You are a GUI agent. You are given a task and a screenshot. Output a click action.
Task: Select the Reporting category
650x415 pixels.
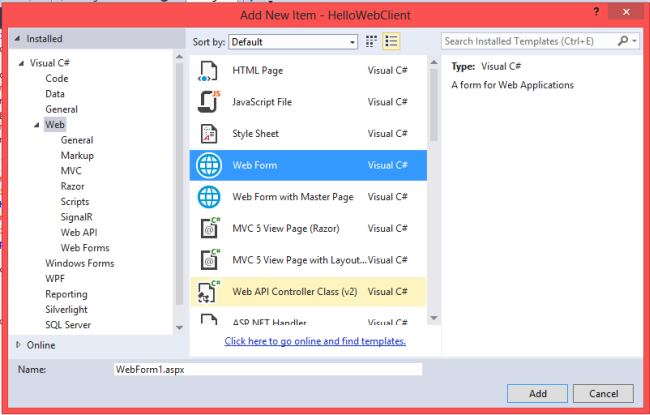coord(66,294)
